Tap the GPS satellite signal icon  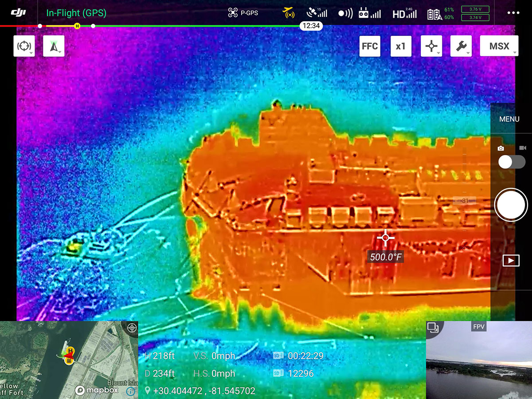[317, 13]
